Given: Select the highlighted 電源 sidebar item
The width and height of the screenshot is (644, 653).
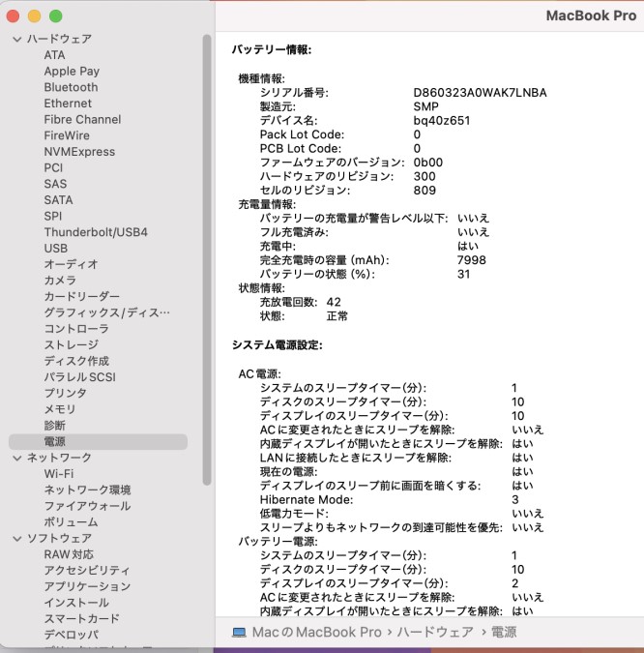Looking at the screenshot, I should coord(98,442).
